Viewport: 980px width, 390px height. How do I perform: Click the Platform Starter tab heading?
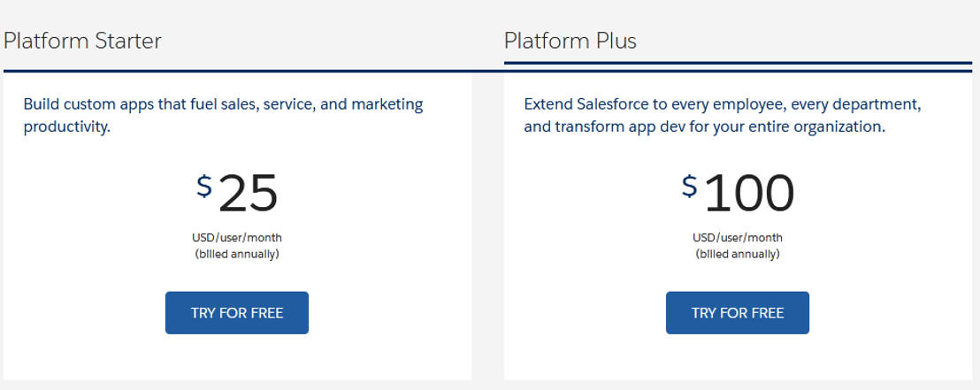82,41
